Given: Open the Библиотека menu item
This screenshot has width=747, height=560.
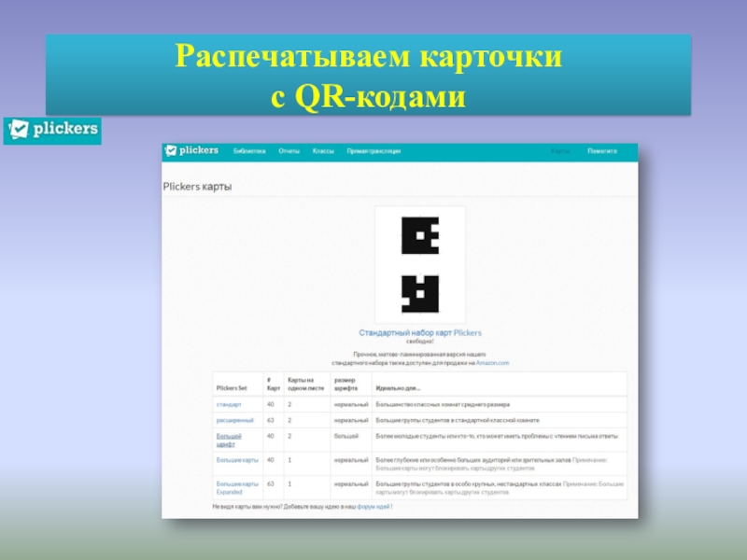Looking at the screenshot, I should tap(249, 151).
